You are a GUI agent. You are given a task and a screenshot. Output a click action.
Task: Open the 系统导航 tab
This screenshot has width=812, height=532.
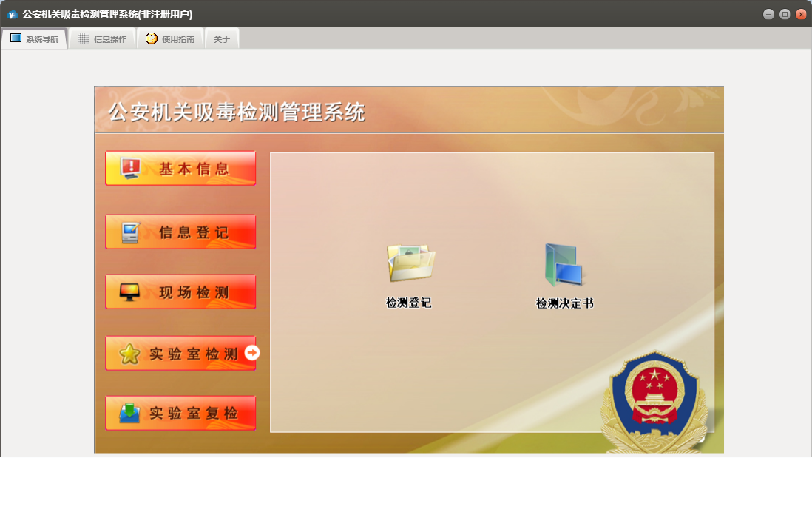coord(34,39)
